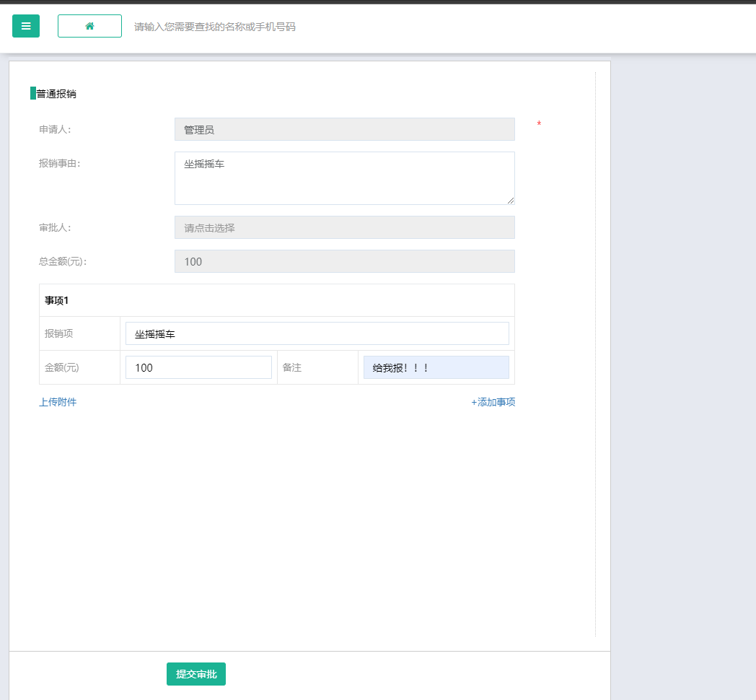This screenshot has height=700, width=756.
Task: Focus the 金额(元) amount input
Action: coord(198,367)
